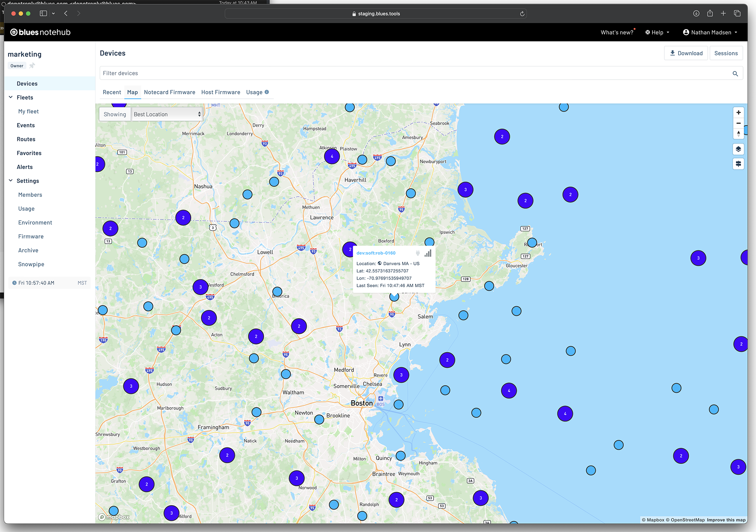756x532 pixels.
Task: Collapse the Settings section chevron
Action: click(11, 181)
